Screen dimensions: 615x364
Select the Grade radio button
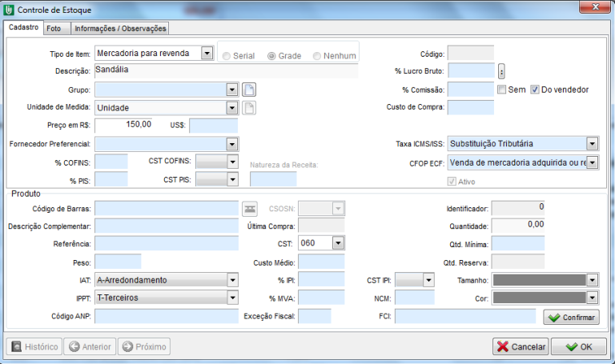click(271, 56)
